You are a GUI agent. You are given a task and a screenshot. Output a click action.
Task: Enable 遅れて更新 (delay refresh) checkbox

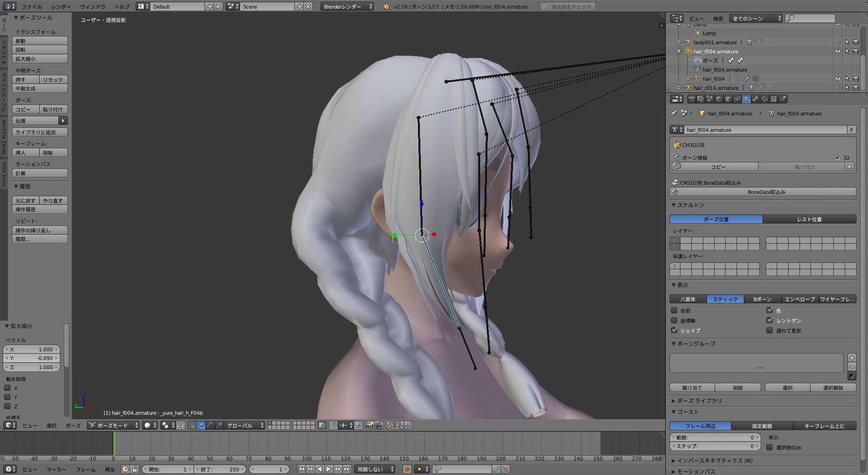coord(770,330)
